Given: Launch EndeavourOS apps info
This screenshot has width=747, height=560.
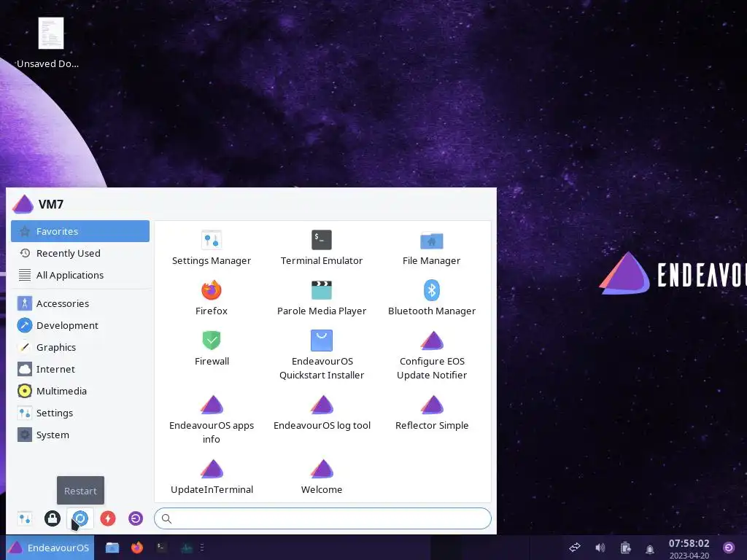Looking at the screenshot, I should (x=211, y=419).
